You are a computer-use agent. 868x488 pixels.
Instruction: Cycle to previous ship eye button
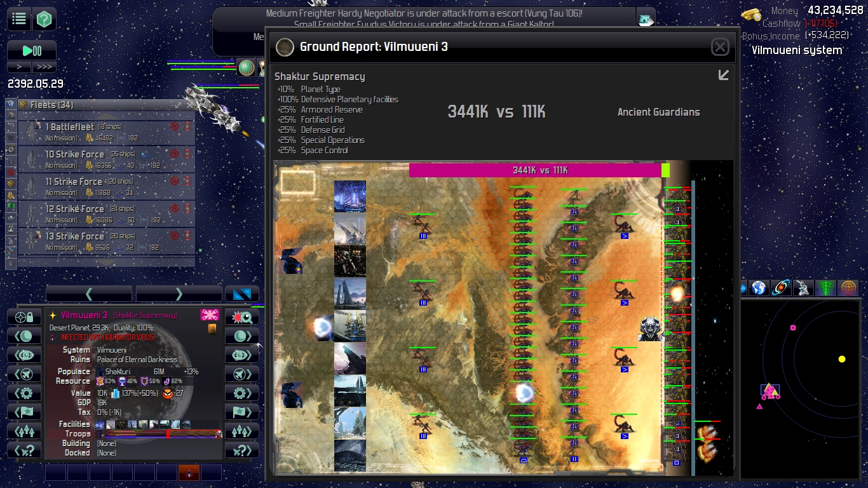(24, 355)
